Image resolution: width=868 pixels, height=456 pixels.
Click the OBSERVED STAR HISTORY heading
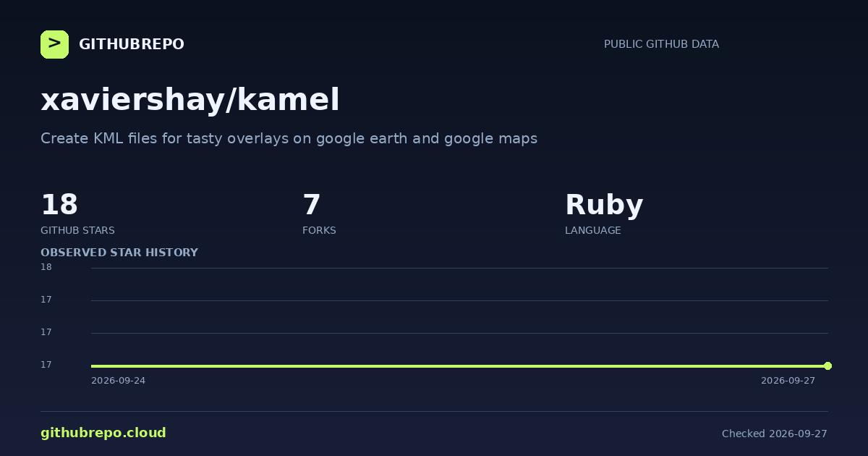tap(119, 253)
